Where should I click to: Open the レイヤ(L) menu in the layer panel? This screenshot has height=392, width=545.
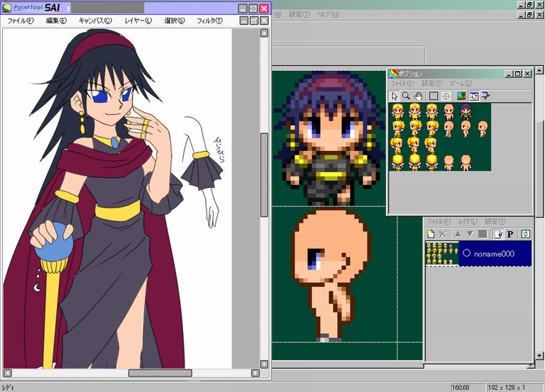(x=468, y=221)
